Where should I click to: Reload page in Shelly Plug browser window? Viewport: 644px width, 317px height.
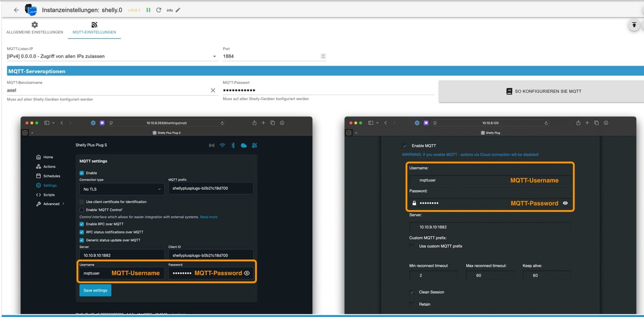coord(546,123)
